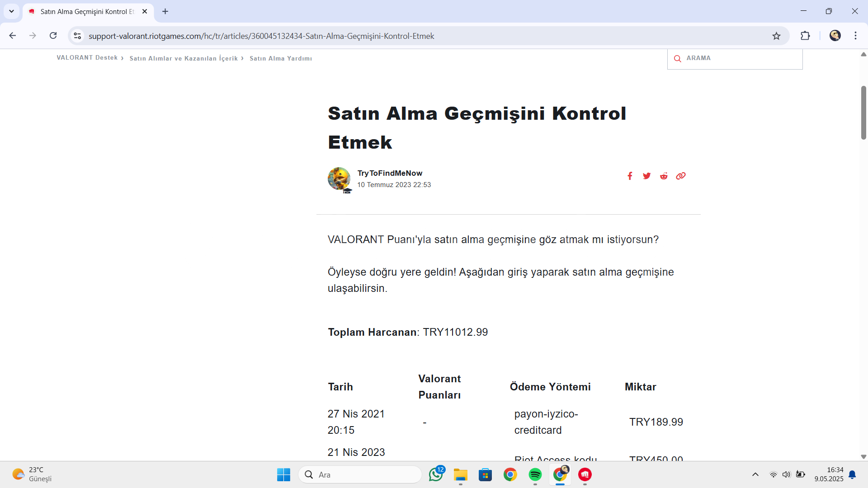Copy article link icon

pos(681,176)
